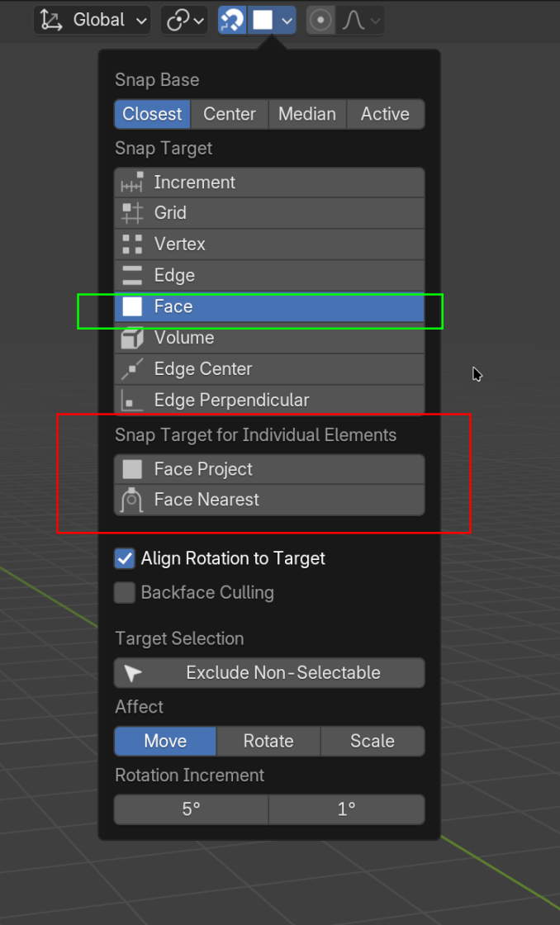
Task: Set Snap Base to Center
Action: (x=230, y=114)
